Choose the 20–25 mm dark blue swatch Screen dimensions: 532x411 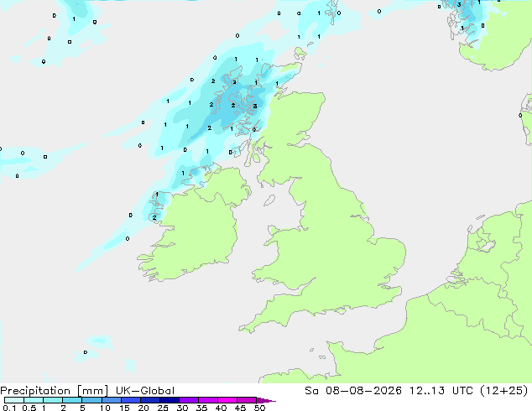[149, 400]
